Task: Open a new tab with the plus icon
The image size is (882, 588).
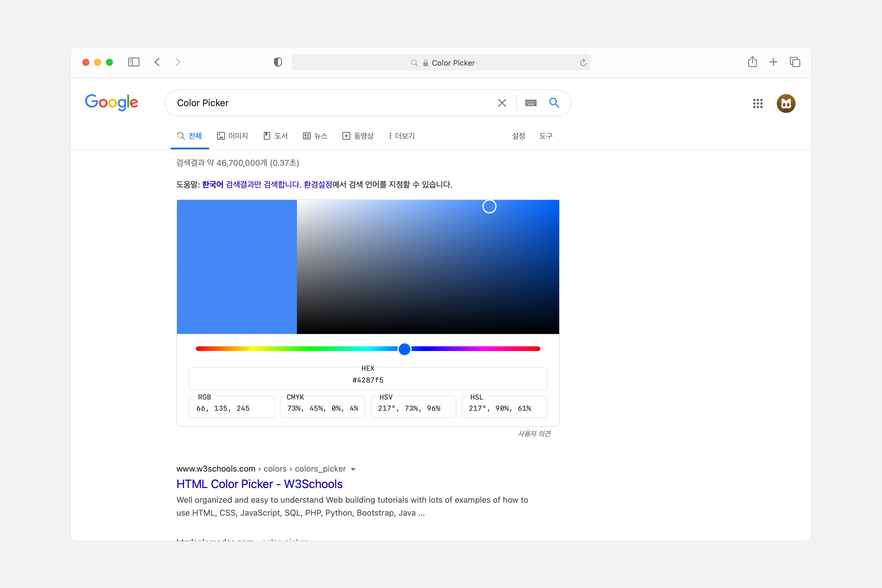Action: [773, 62]
